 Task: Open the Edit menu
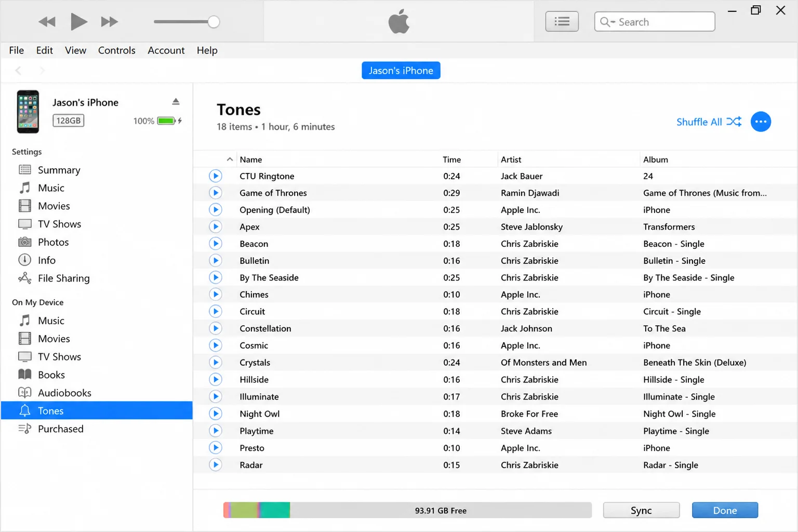point(45,50)
